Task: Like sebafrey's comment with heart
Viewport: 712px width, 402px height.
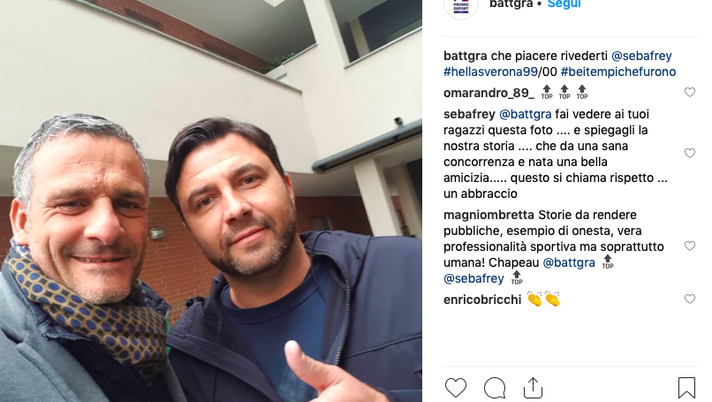Action: click(690, 153)
